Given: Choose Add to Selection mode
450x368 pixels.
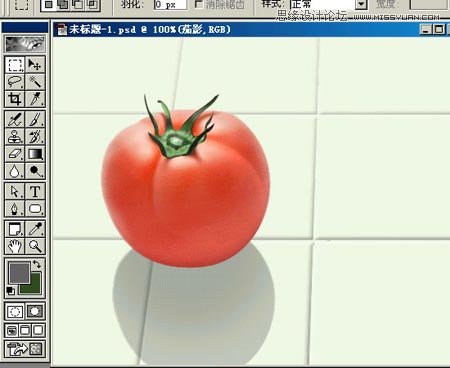Looking at the screenshot, I should pos(63,5).
